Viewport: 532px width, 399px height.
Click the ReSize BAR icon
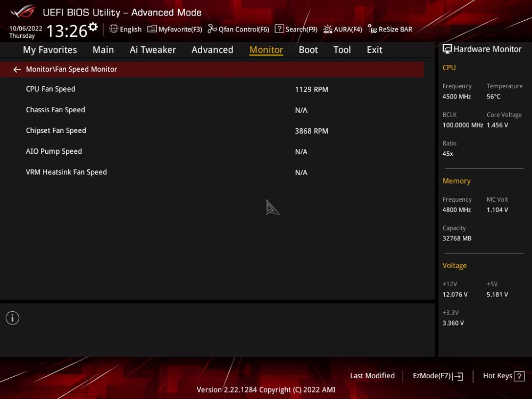[x=372, y=29]
